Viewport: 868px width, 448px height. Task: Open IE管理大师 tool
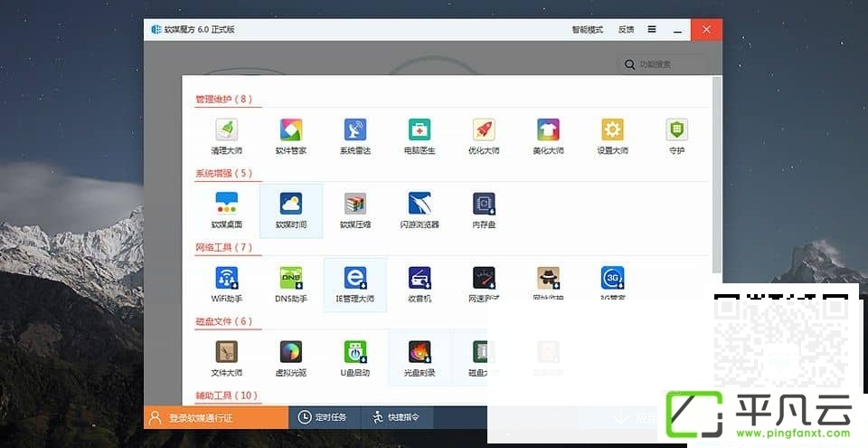click(354, 284)
